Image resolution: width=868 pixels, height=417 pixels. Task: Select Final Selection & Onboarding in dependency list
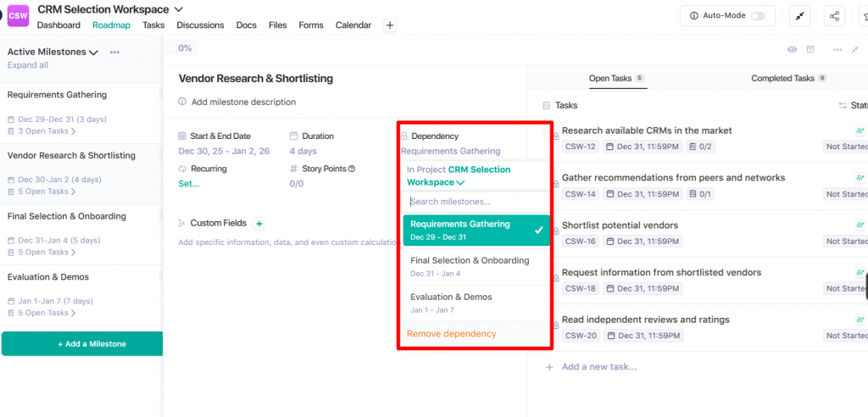coord(476,266)
